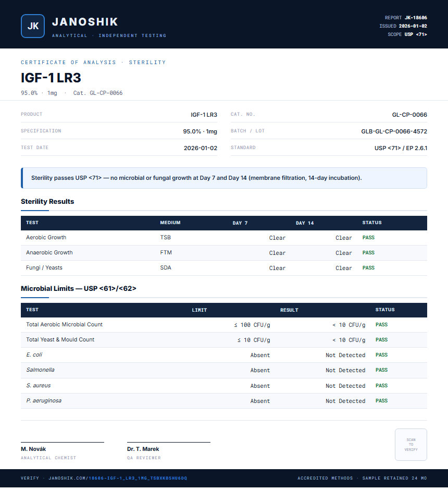
Task: Select the scope value USP <71> in header
Action: (x=416, y=34)
